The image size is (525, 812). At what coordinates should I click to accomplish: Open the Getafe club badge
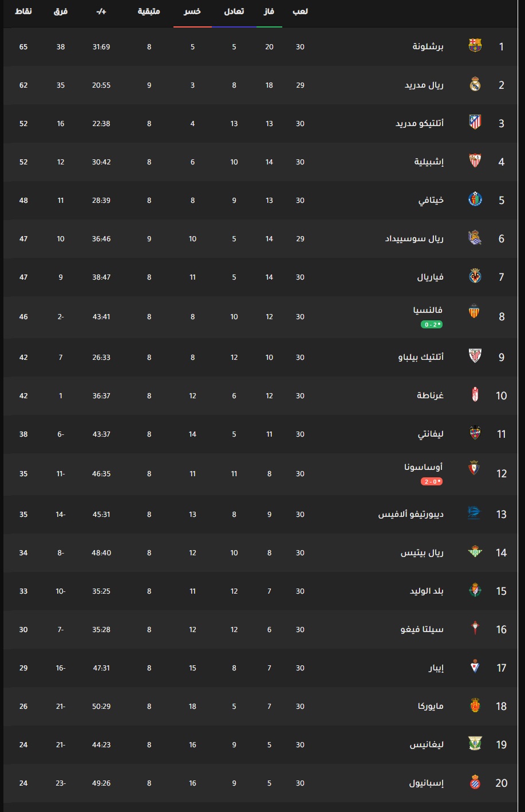(x=475, y=199)
